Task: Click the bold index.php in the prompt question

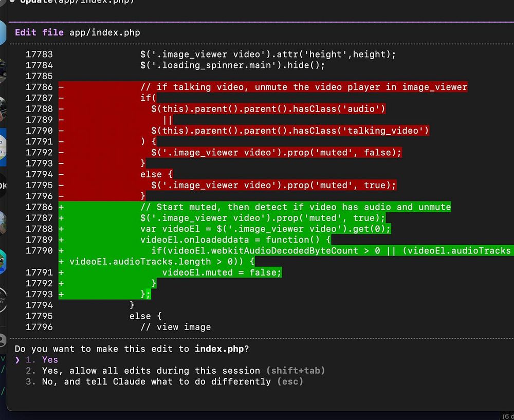Action: pos(219,349)
